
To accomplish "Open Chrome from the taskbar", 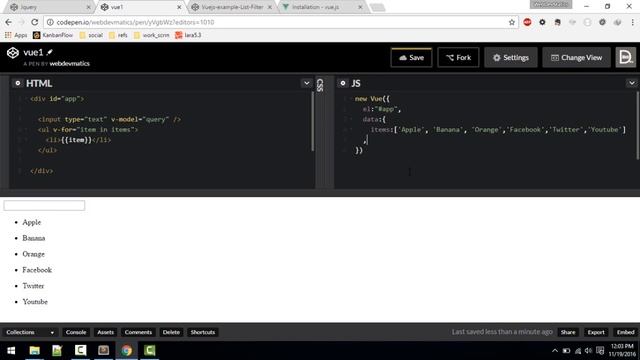I will [127, 351].
